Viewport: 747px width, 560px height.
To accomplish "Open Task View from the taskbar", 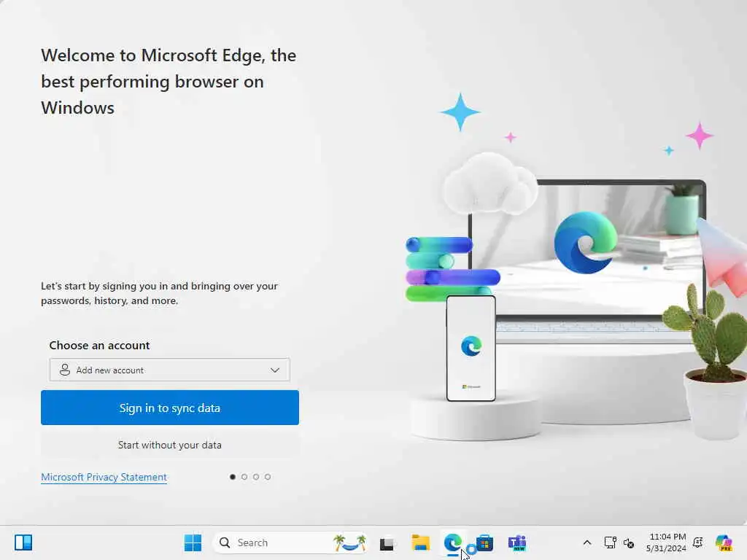I will coord(387,543).
